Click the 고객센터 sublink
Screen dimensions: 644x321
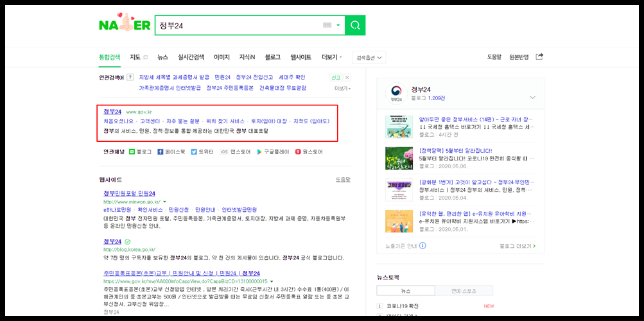(x=149, y=121)
